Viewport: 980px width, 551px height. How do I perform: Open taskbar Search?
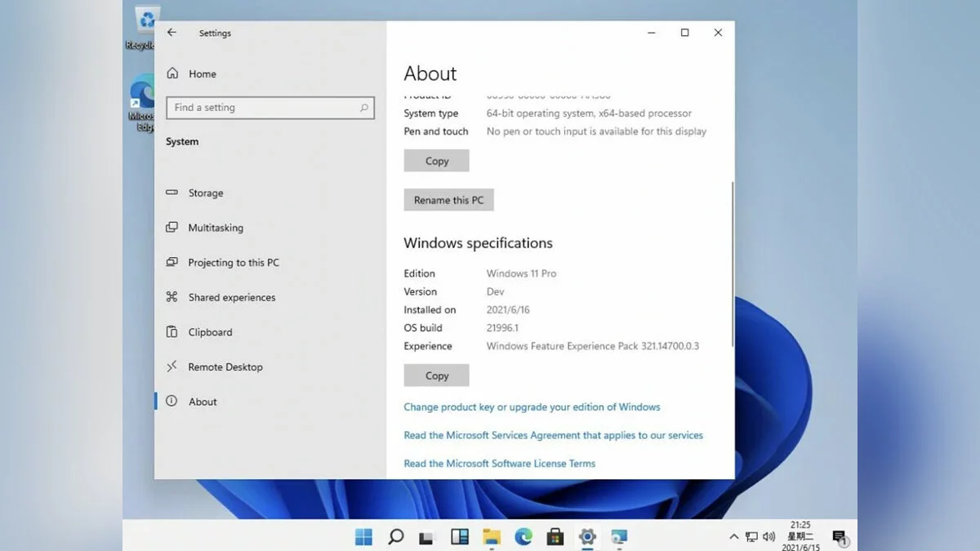(396, 536)
